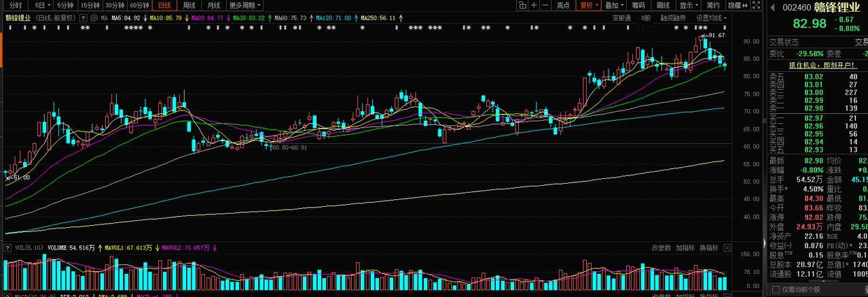Select the 15分钟 period tab

pos(90,5)
